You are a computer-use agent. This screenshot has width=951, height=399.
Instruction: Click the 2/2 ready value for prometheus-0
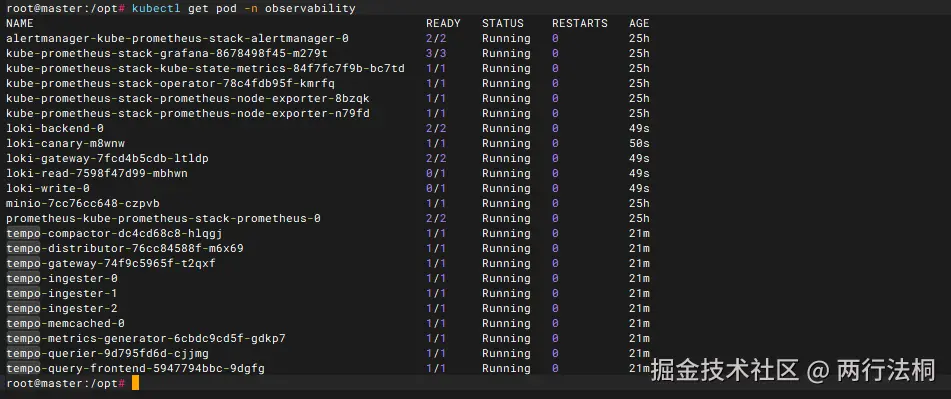(x=436, y=218)
